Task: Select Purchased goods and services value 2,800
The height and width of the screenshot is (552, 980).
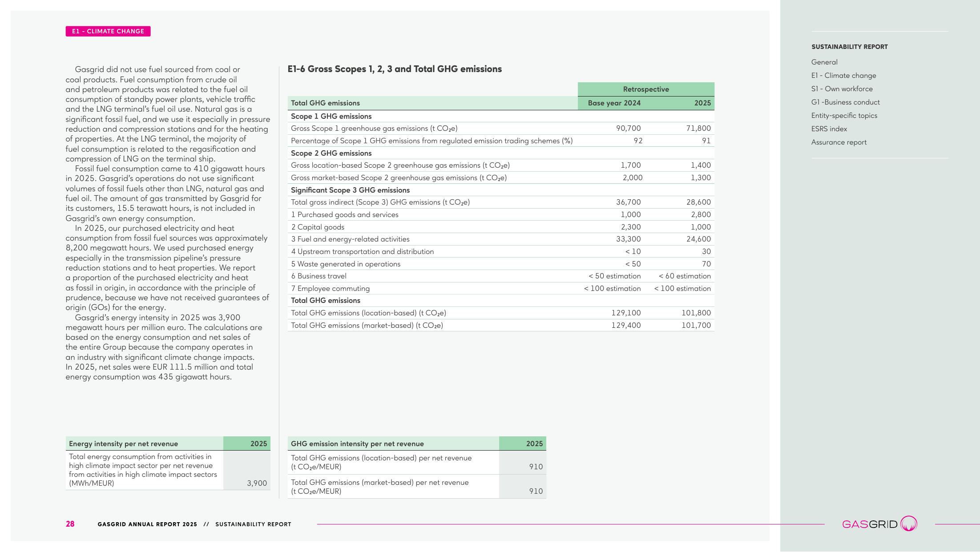Action: pos(701,214)
